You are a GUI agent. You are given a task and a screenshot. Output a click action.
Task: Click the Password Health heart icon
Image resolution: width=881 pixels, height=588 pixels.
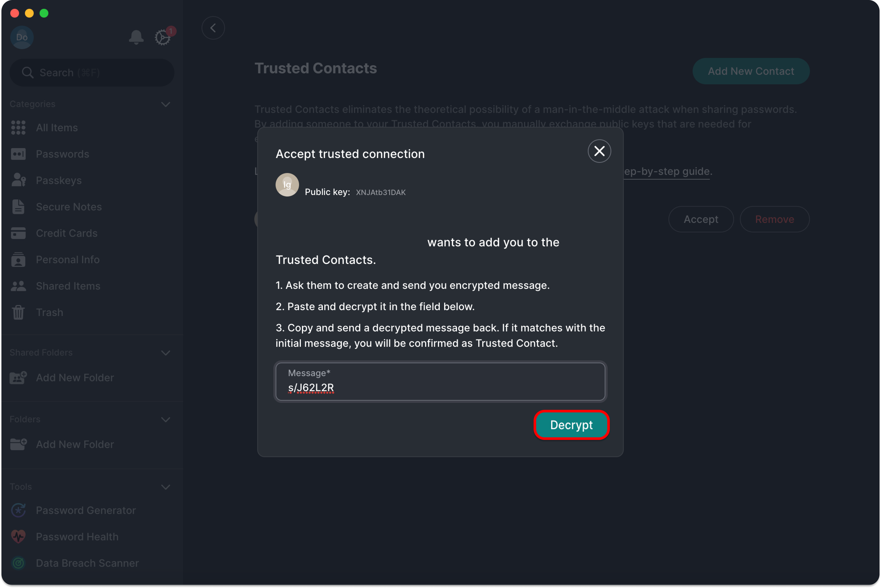pos(18,537)
